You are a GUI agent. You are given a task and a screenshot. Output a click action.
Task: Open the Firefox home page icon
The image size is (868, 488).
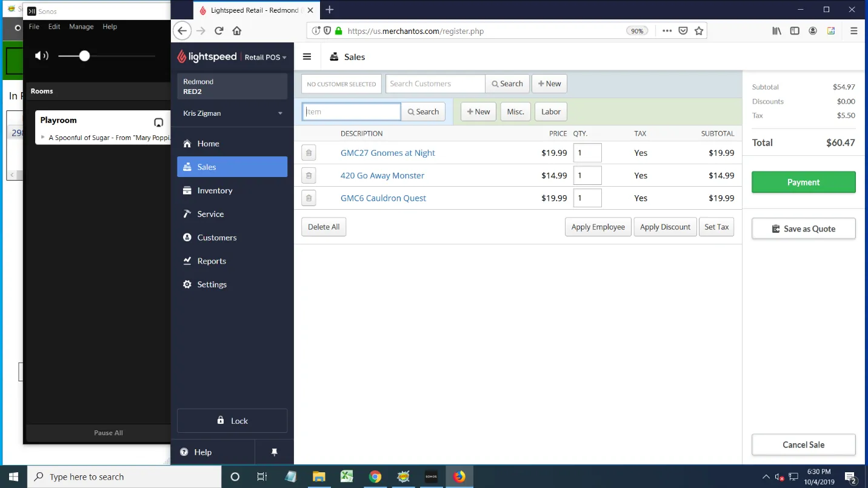pyautogui.click(x=237, y=31)
